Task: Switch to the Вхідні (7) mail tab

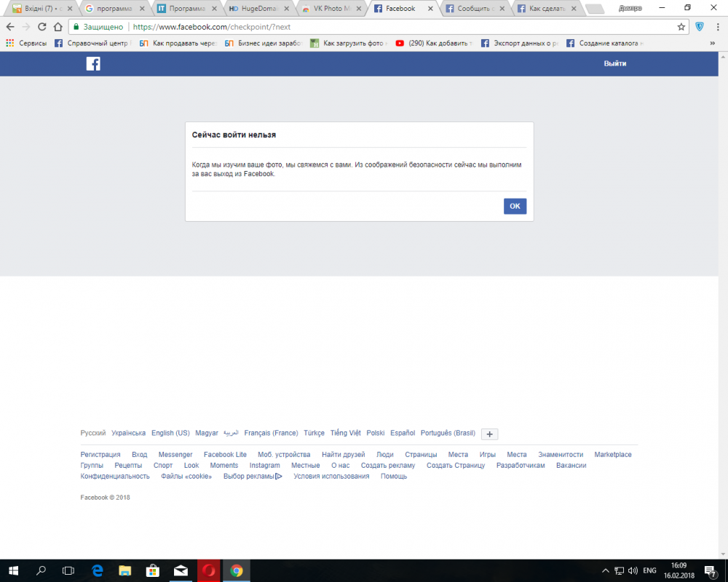Action: (43, 8)
